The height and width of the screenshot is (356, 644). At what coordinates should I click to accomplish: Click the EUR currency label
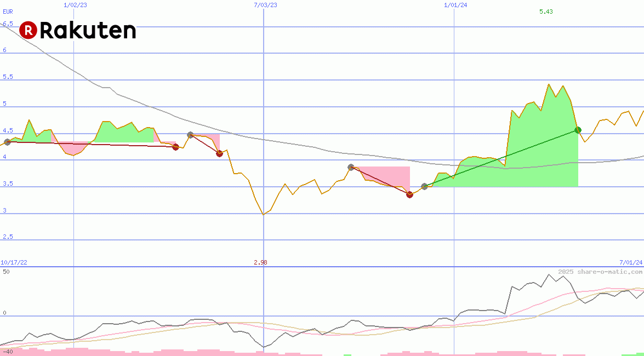[x=8, y=11]
